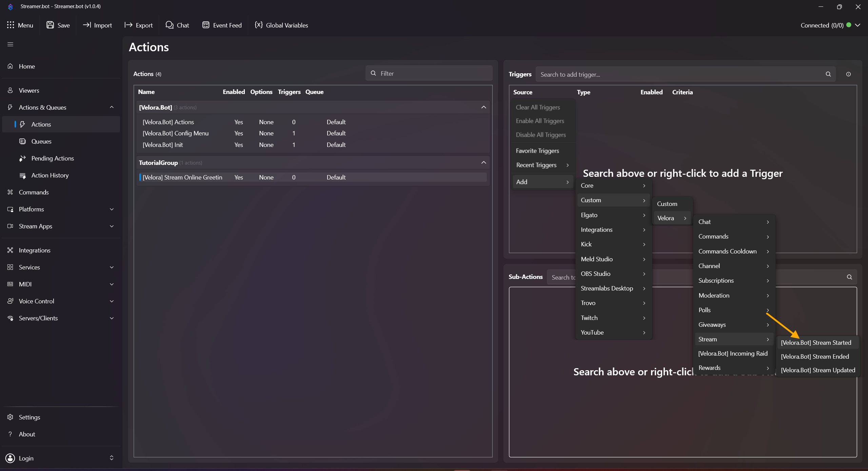
Task: Open the Connected status dropdown
Action: point(857,25)
